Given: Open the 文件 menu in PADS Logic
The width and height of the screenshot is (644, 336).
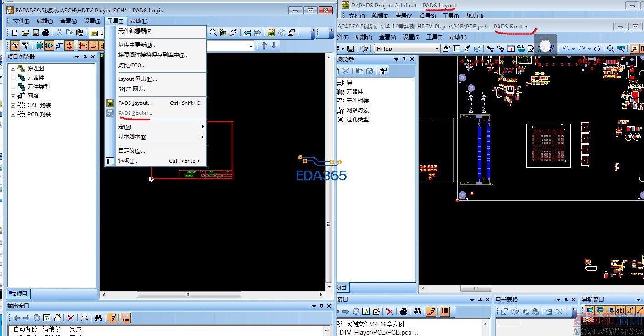Looking at the screenshot, I should 21,21.
